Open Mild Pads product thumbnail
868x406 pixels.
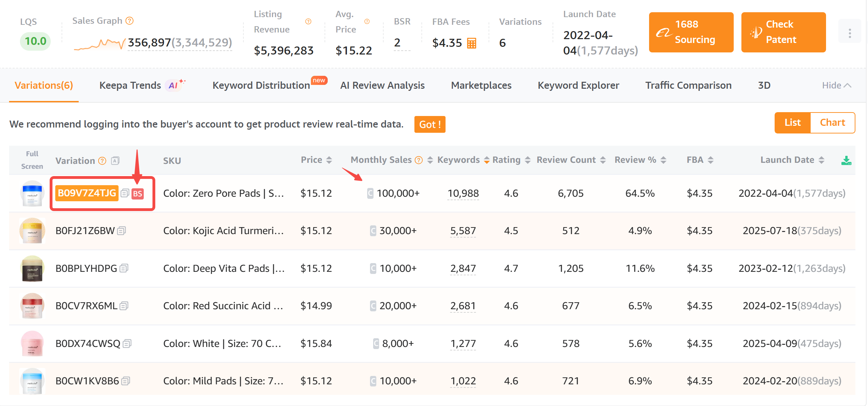click(x=32, y=381)
